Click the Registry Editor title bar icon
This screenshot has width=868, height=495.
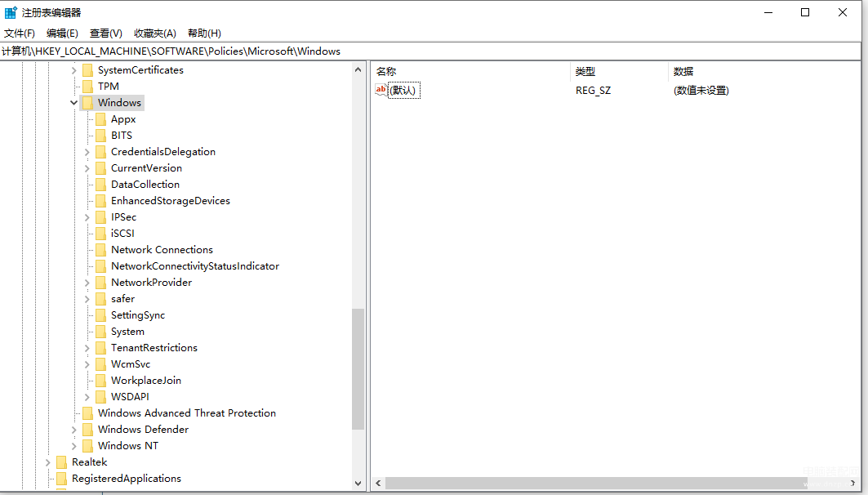click(11, 12)
